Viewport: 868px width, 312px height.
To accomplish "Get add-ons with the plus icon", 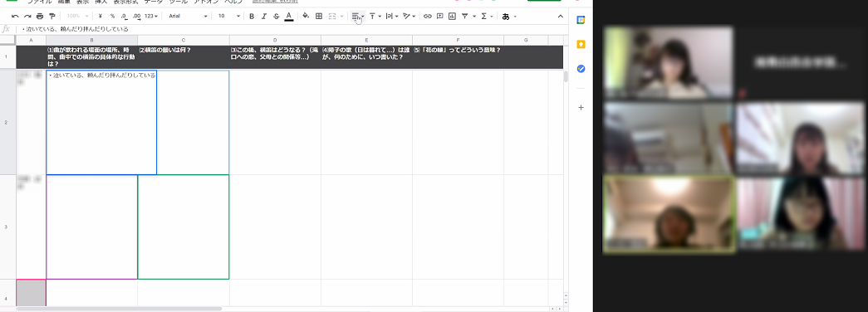I will tap(581, 107).
